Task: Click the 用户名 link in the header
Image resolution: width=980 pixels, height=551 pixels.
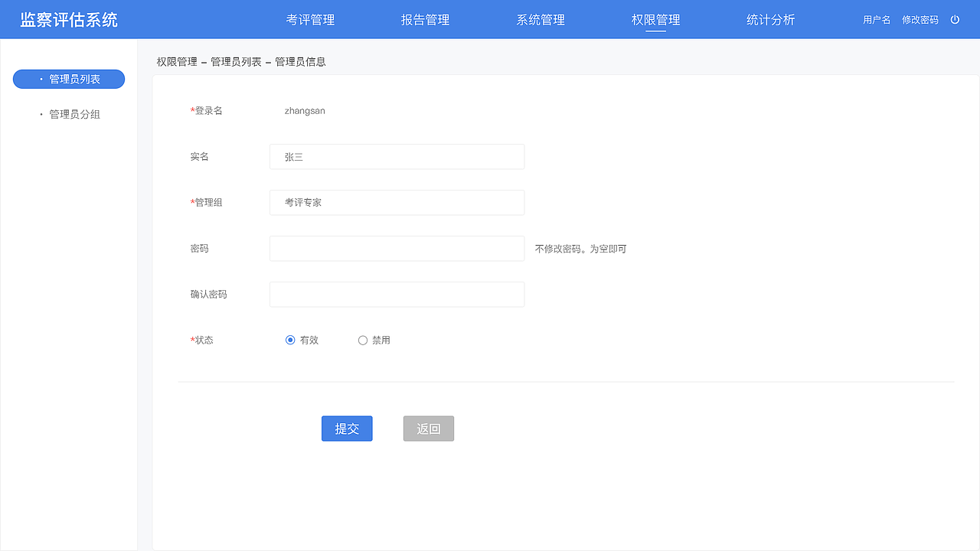Action: tap(876, 19)
